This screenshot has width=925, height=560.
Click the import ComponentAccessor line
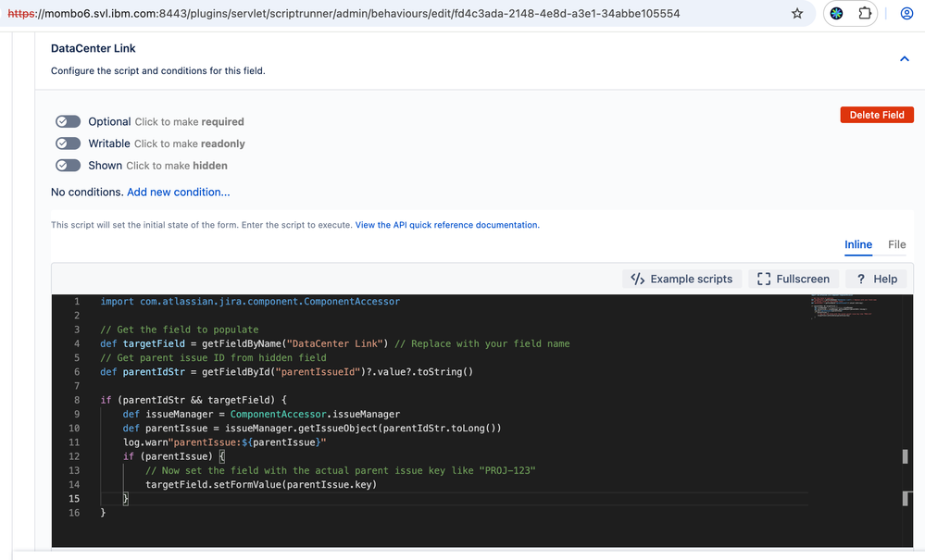[250, 301]
